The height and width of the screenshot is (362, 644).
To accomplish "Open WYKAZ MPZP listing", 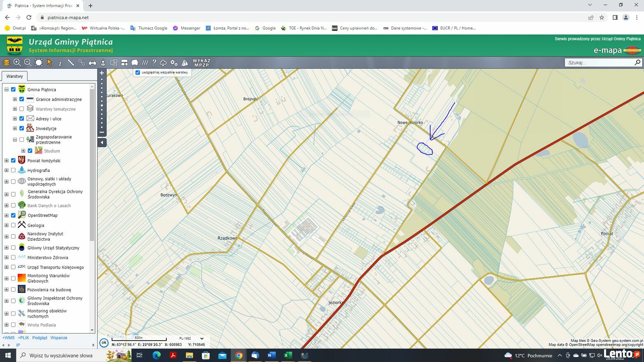I will pos(201,63).
